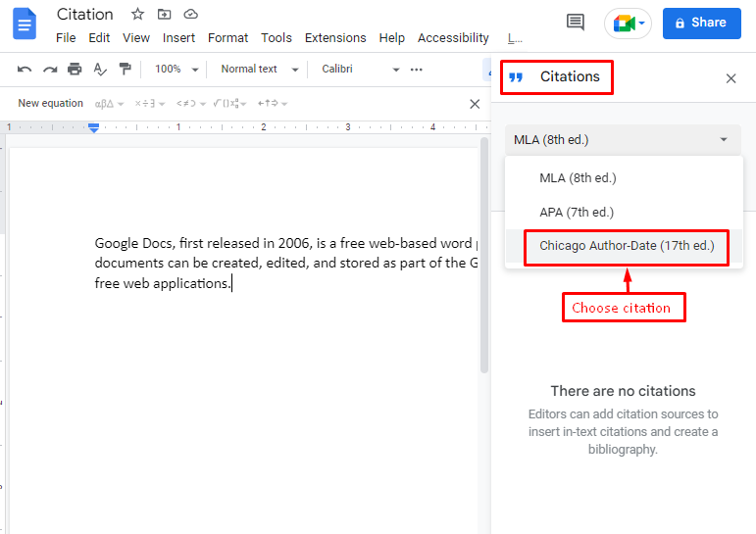Click the left indent marker on ruler

tap(93, 130)
